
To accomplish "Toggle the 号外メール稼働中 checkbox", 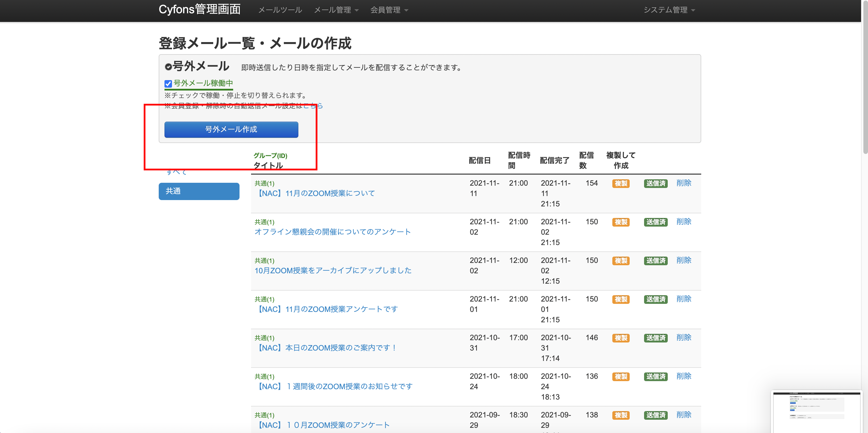I will click(x=168, y=84).
